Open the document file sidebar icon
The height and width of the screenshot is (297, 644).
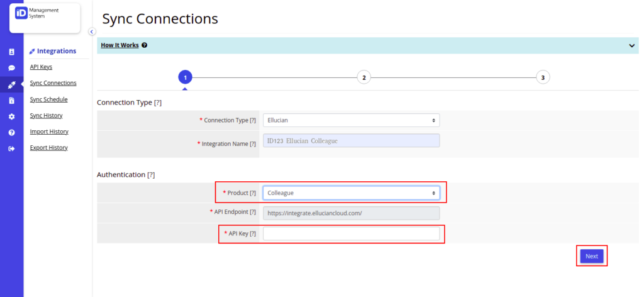(x=11, y=100)
